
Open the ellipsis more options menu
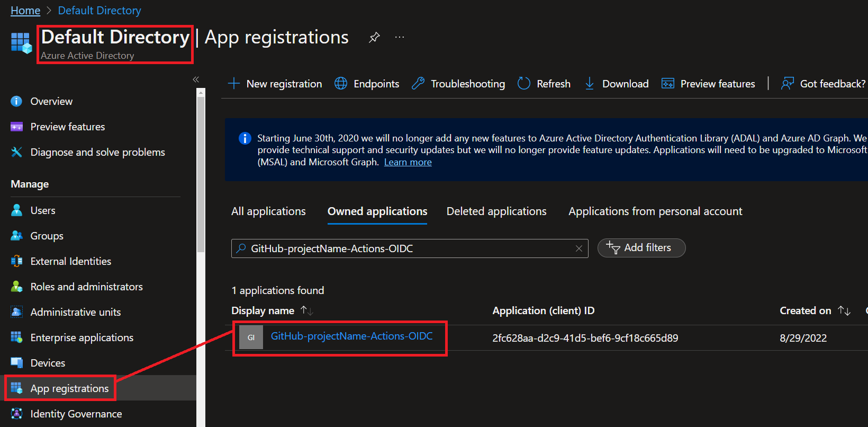tap(400, 37)
